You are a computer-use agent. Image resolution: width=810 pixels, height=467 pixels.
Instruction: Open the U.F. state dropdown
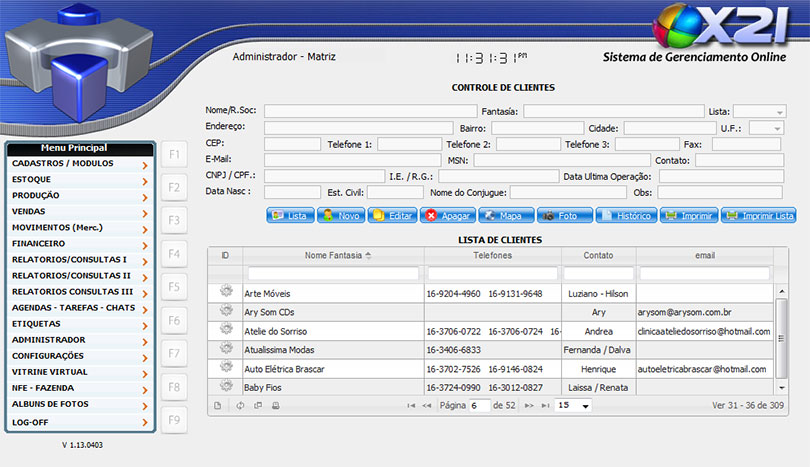coord(766,128)
